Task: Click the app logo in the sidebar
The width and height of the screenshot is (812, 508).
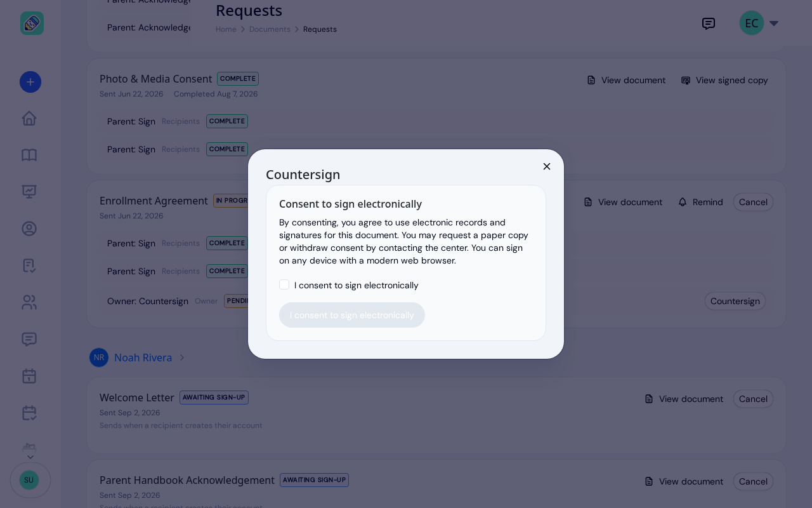Action: [x=32, y=23]
